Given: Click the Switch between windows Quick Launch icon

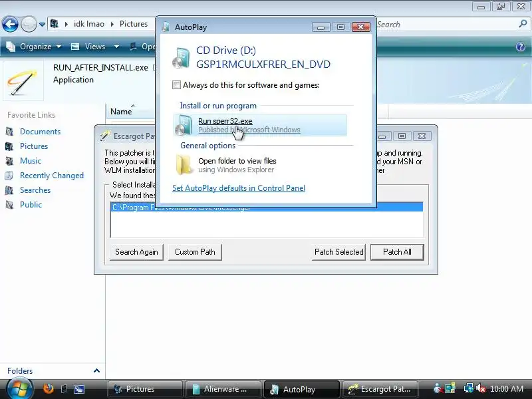Looking at the screenshot, I should [79, 389].
